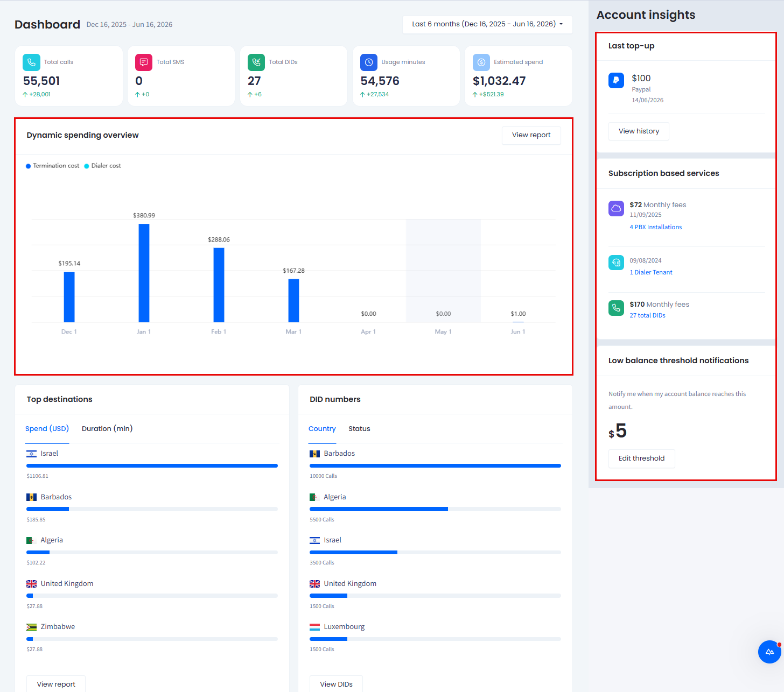Click View report in spending overview
The image size is (784, 692).
click(x=531, y=135)
